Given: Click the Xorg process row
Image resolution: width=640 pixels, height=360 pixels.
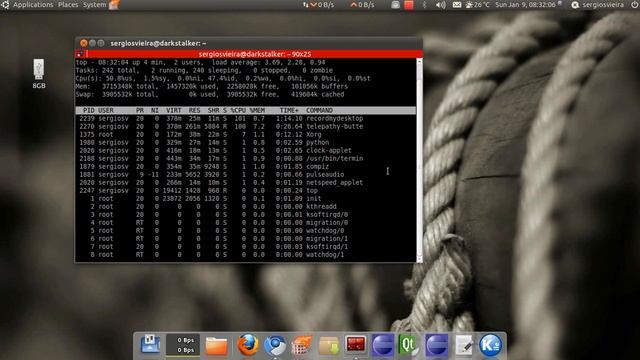Looking at the screenshot, I should [246, 134].
